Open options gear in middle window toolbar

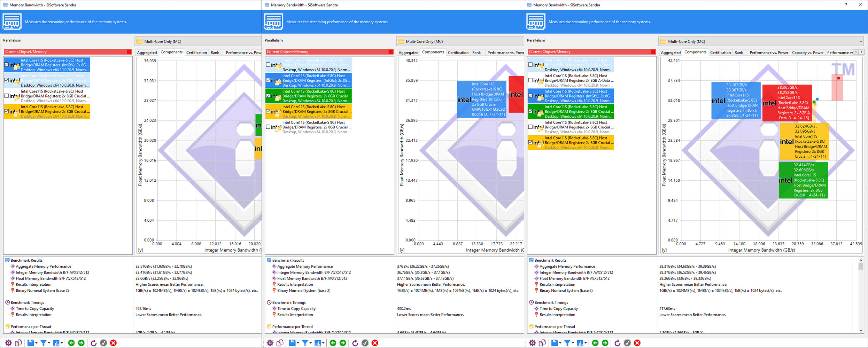click(270, 343)
